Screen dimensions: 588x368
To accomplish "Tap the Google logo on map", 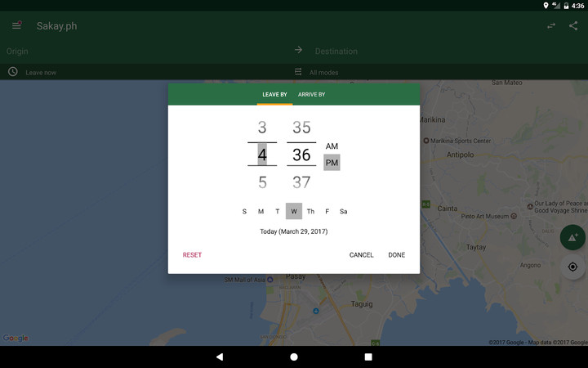I will tap(16, 338).
